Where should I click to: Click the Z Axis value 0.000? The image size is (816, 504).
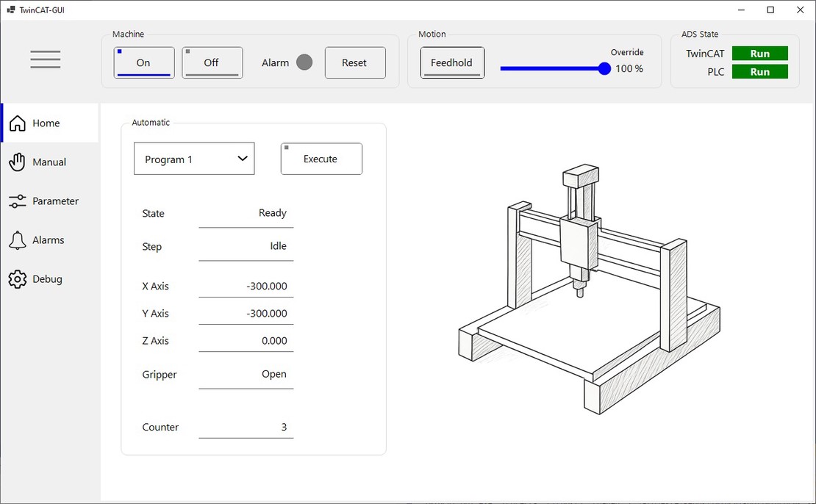tap(274, 341)
